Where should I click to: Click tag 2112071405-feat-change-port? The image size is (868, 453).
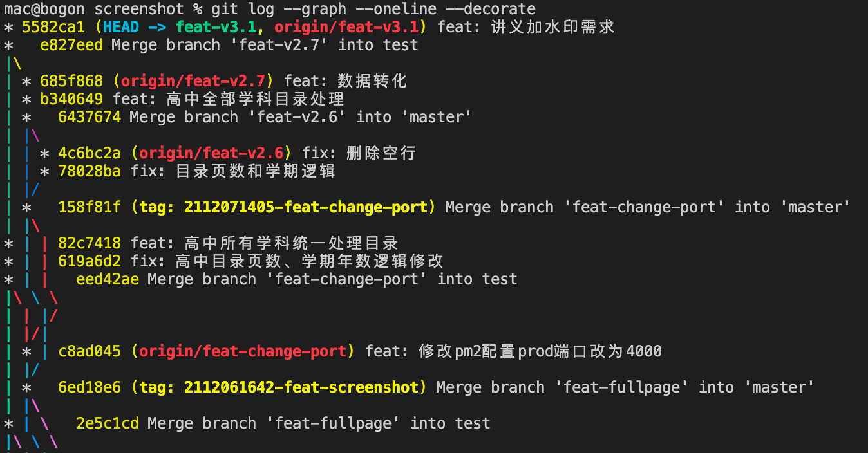point(306,207)
